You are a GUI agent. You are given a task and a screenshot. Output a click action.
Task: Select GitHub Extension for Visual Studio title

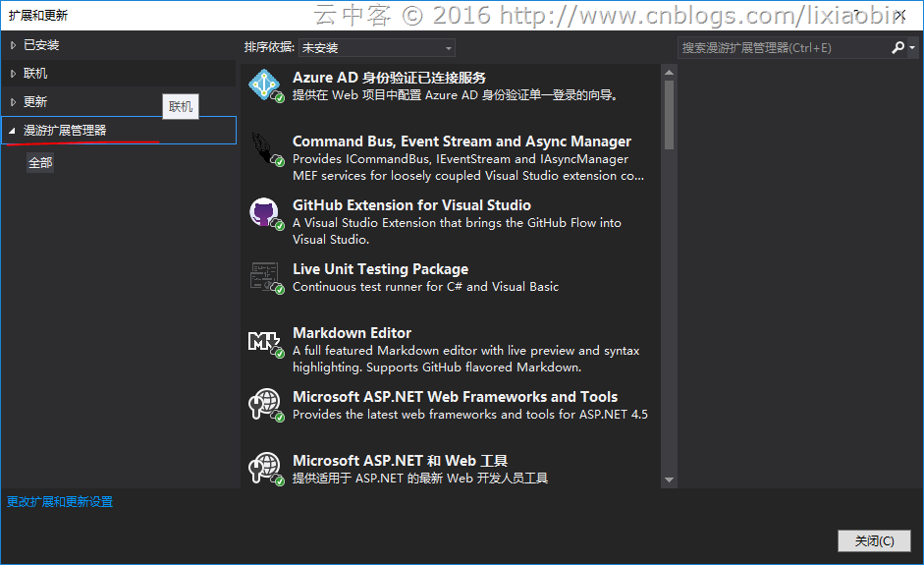tap(411, 205)
